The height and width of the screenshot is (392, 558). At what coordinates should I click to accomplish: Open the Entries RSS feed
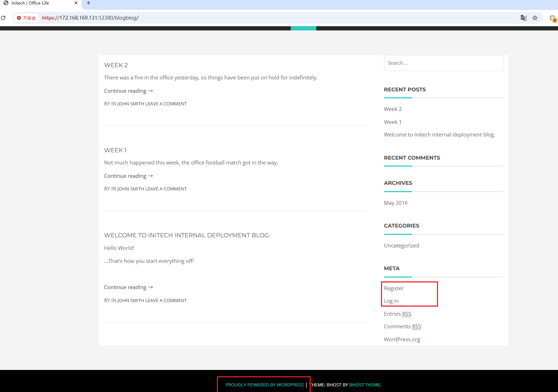tap(397, 314)
